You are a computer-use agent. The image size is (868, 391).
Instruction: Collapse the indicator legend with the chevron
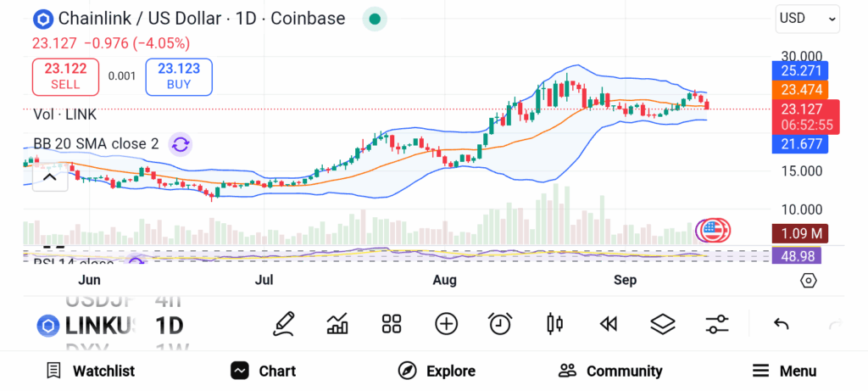(x=49, y=176)
